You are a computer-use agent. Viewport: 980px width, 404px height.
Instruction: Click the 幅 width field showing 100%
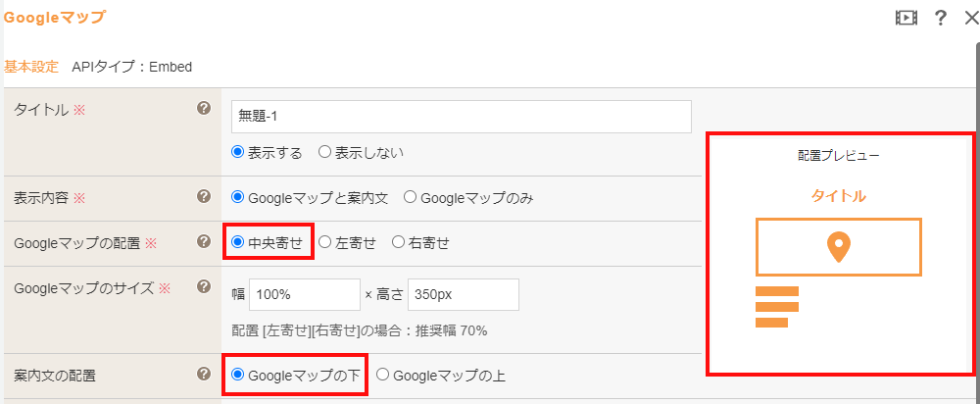305,294
